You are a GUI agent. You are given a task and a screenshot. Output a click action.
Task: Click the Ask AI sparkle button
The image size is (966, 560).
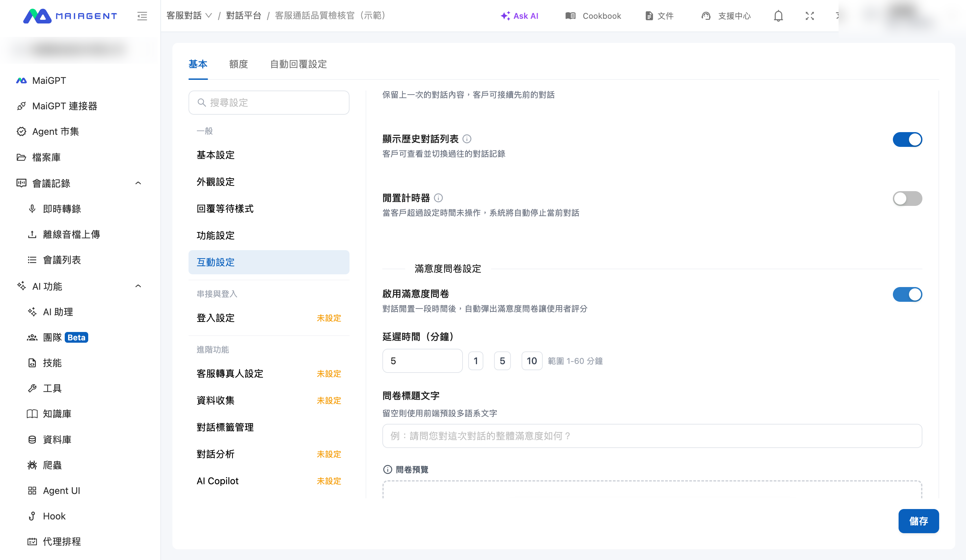click(520, 16)
